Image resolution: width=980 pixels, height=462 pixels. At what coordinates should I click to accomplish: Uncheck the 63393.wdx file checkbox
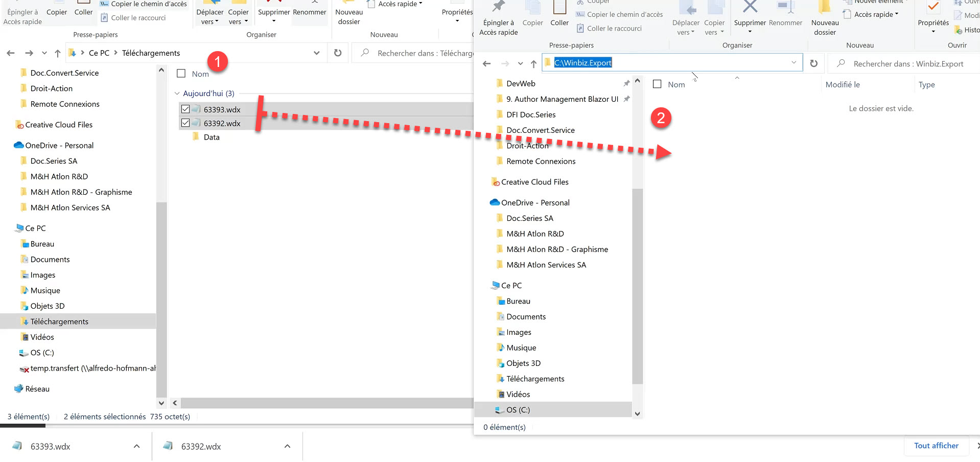[x=185, y=109]
